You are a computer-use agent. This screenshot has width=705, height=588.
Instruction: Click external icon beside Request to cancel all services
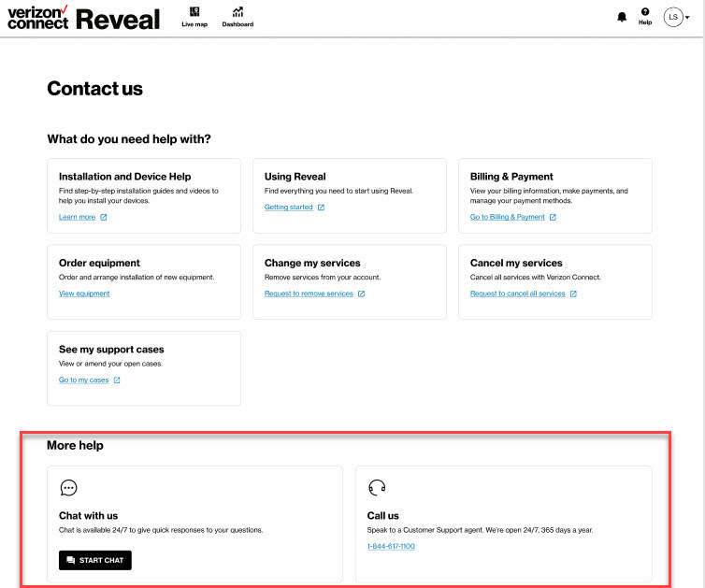point(573,294)
